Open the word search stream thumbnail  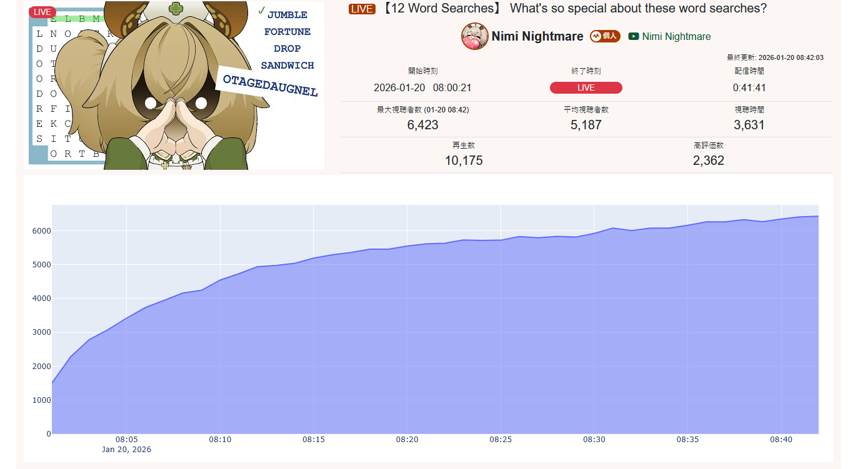[174, 86]
